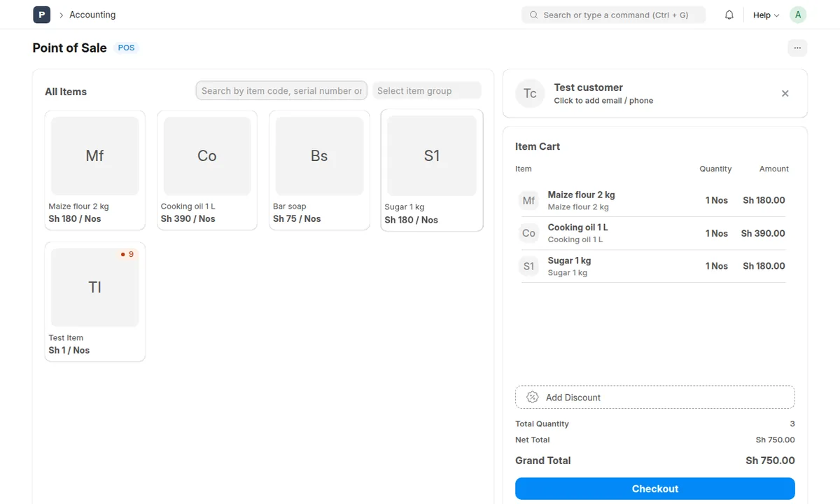840x504 pixels.
Task: Click the discount icon in Add Discount
Action: [532, 397]
